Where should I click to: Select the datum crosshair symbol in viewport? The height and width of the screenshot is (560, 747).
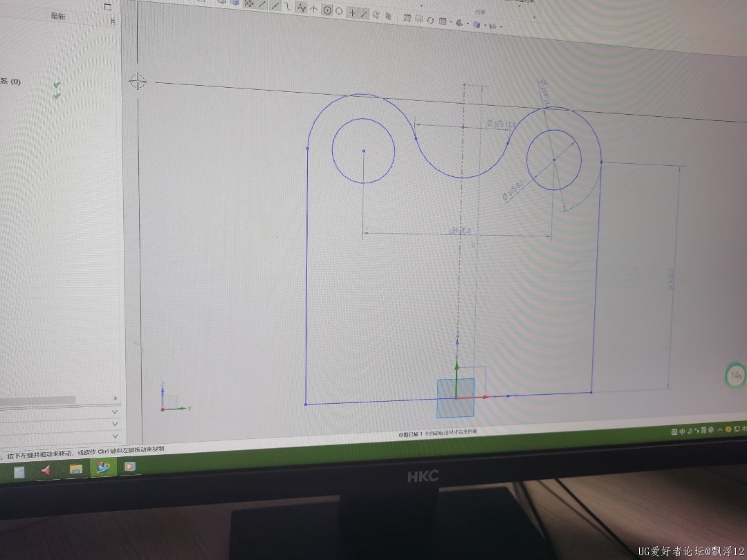pyautogui.click(x=138, y=81)
